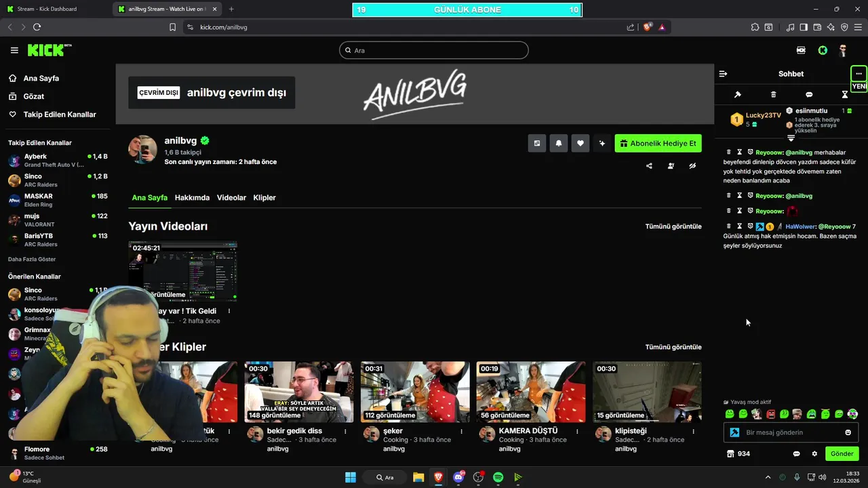Open Tümünü görüntüle for Yayın Videoları
Viewport: 868px width, 488px height.
click(x=673, y=226)
